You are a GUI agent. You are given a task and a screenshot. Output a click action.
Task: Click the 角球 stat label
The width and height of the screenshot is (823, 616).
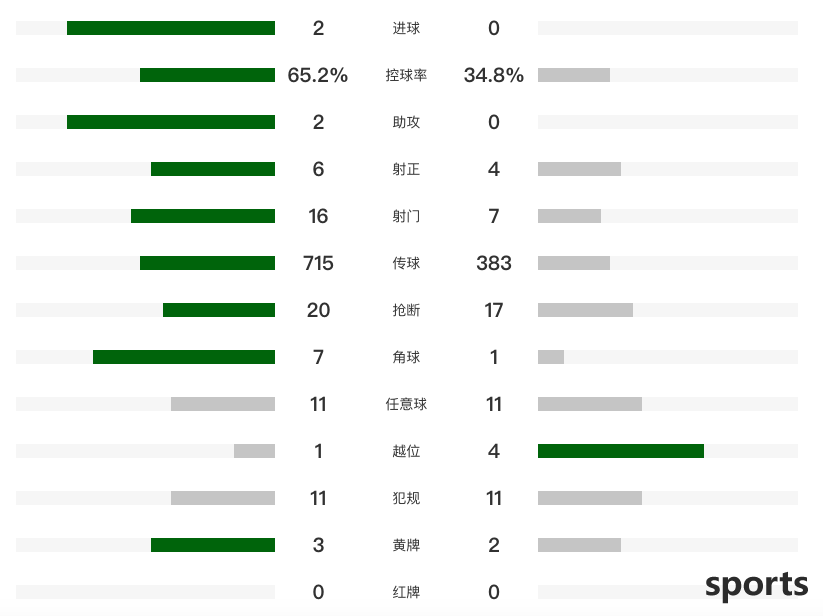point(406,357)
